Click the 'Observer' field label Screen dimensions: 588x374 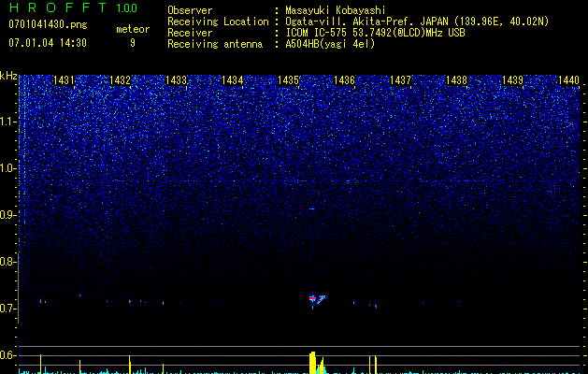pos(190,10)
